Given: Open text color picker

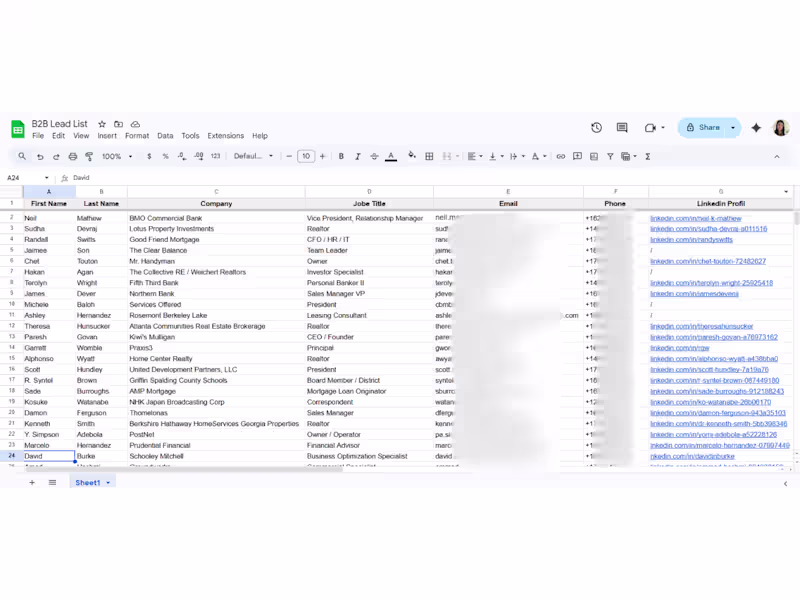Looking at the screenshot, I should coord(391,157).
